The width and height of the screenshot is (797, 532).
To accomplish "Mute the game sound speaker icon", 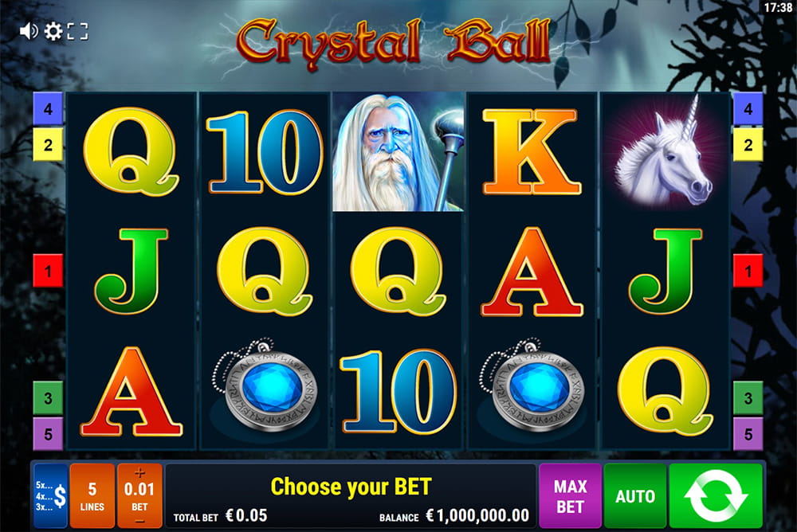I will [29, 32].
